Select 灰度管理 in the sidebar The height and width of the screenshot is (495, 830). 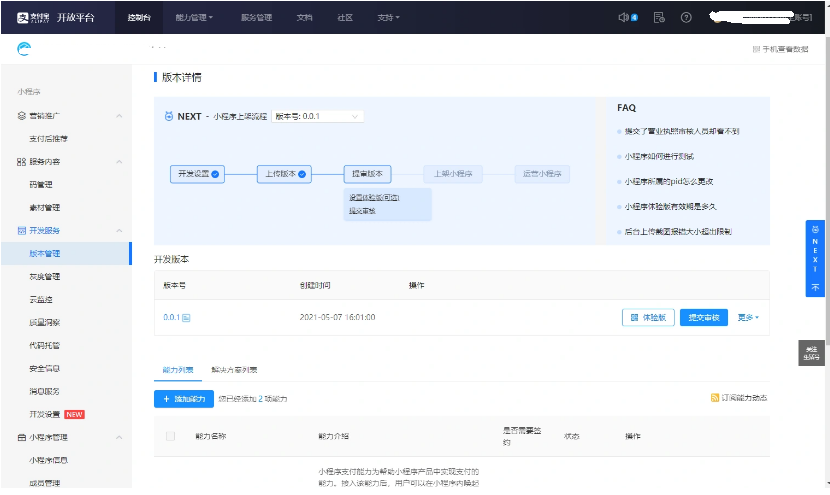pyautogui.click(x=45, y=276)
